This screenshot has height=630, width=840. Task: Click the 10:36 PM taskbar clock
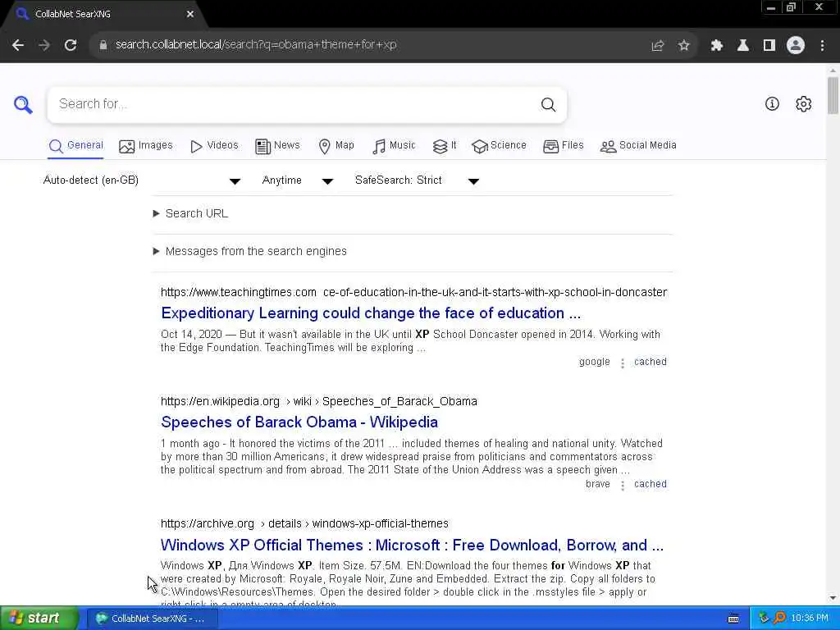pyautogui.click(x=810, y=619)
